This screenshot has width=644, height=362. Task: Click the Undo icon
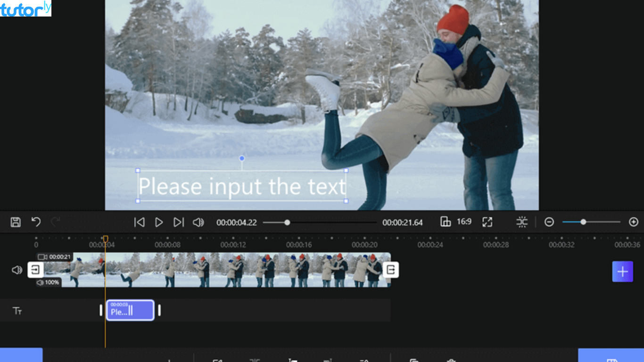coord(36,222)
